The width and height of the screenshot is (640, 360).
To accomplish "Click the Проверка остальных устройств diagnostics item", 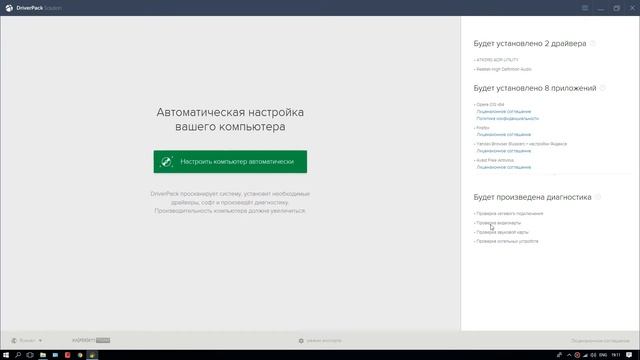I will [x=507, y=241].
